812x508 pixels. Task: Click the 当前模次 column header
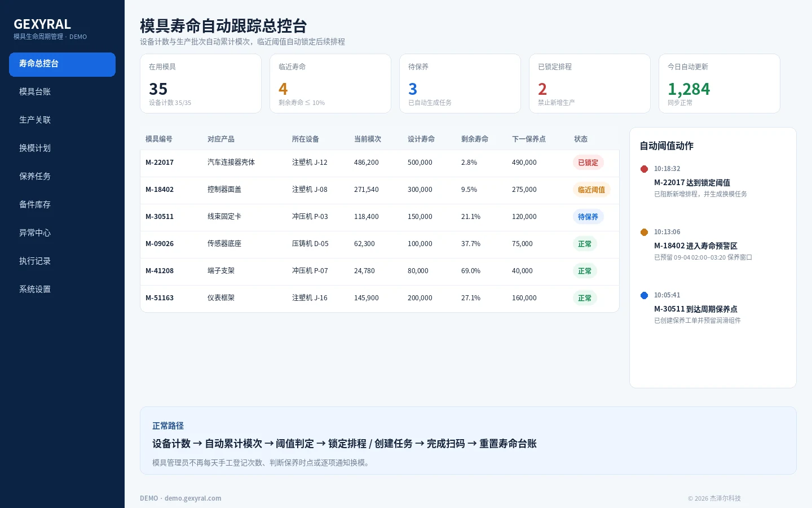coord(368,139)
